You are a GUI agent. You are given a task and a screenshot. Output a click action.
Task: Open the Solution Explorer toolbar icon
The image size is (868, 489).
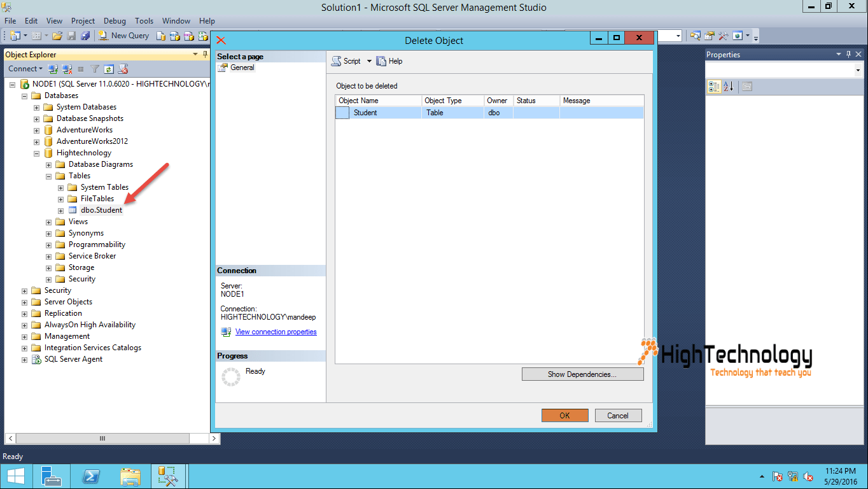click(708, 35)
